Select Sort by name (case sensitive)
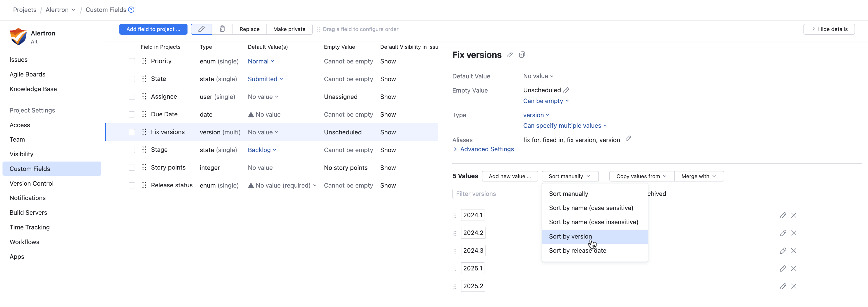Viewport: 868px width, 307px height. pos(591,208)
